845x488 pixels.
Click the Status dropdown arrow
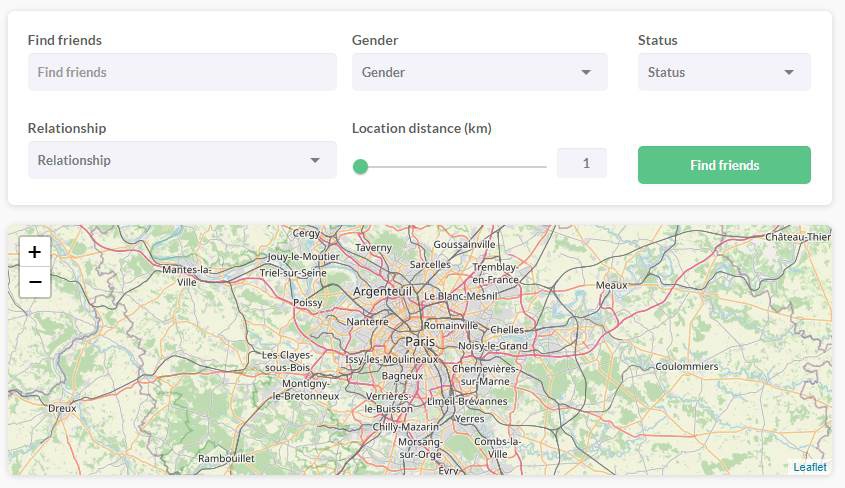pyautogui.click(x=789, y=72)
